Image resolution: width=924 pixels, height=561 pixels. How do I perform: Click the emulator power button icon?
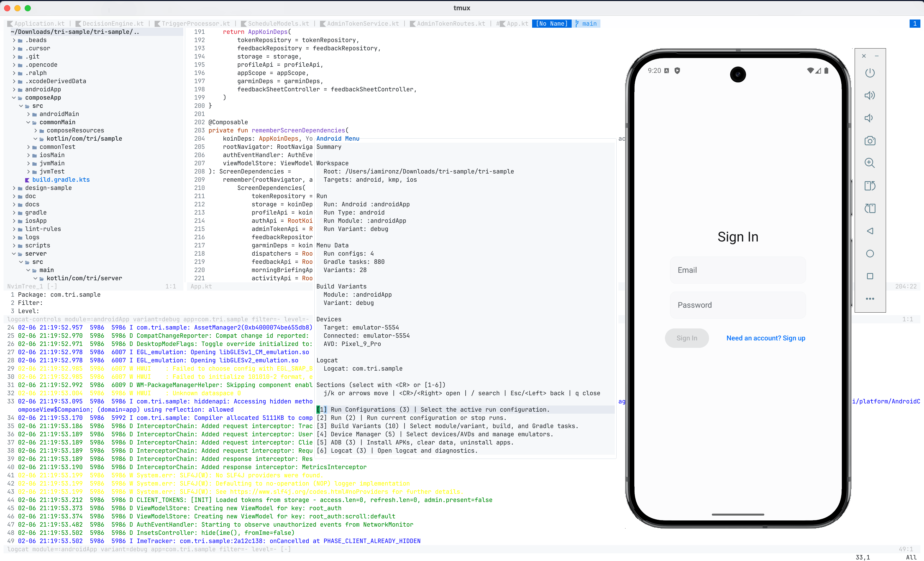click(x=870, y=73)
